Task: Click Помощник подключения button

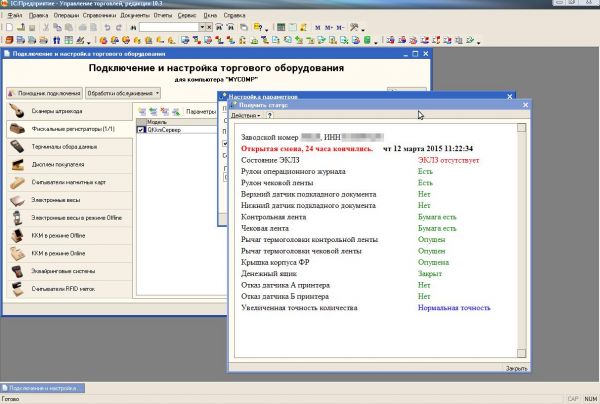Action: pyautogui.click(x=44, y=92)
